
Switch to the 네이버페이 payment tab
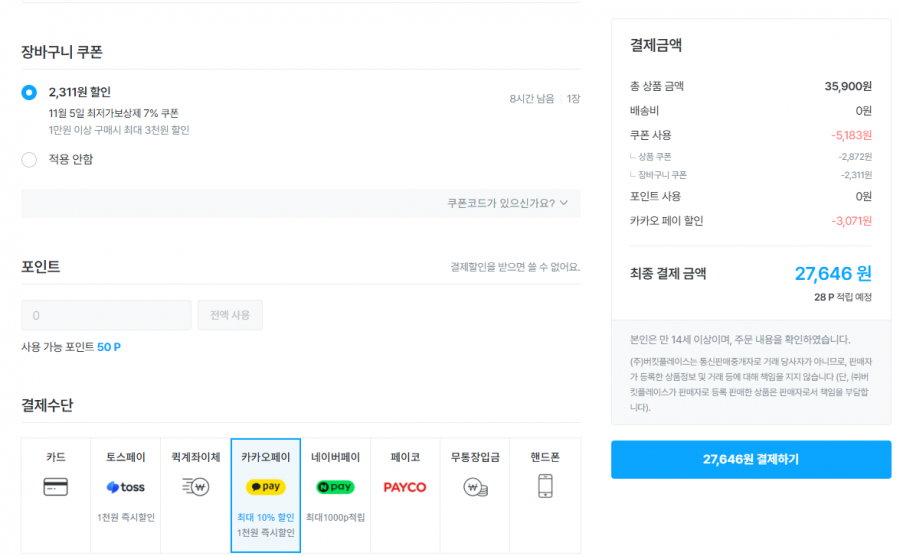[335, 495]
